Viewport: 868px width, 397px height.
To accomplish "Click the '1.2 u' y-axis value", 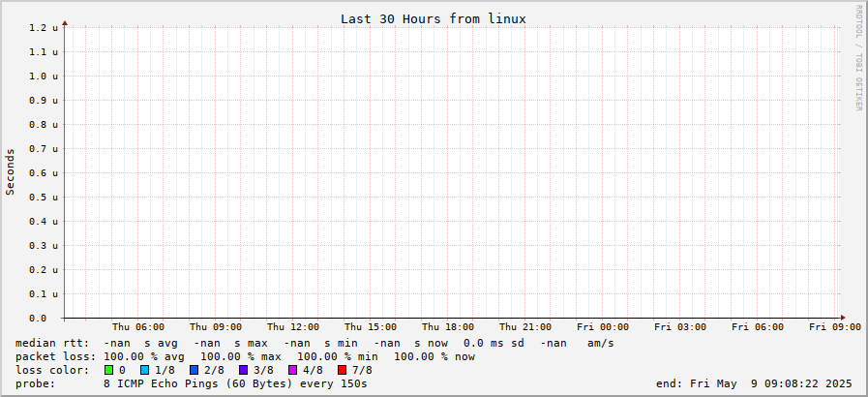I will pyautogui.click(x=44, y=27).
